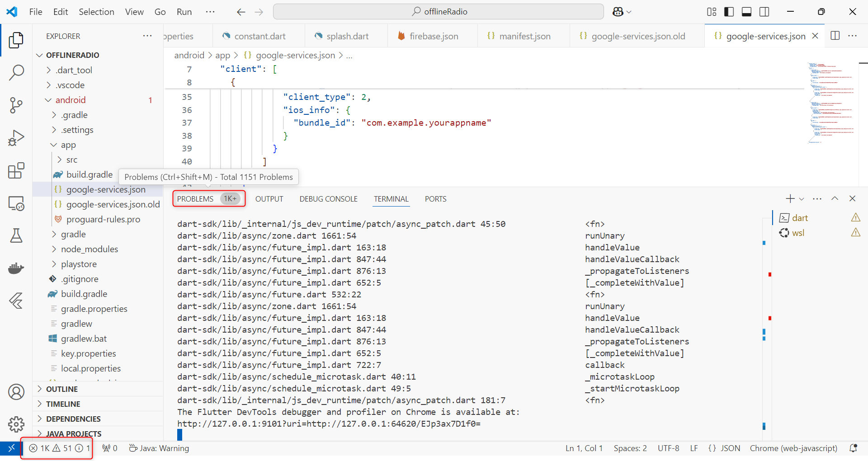
Task: Click the remote window indicator in status bar
Action: [x=11, y=448]
